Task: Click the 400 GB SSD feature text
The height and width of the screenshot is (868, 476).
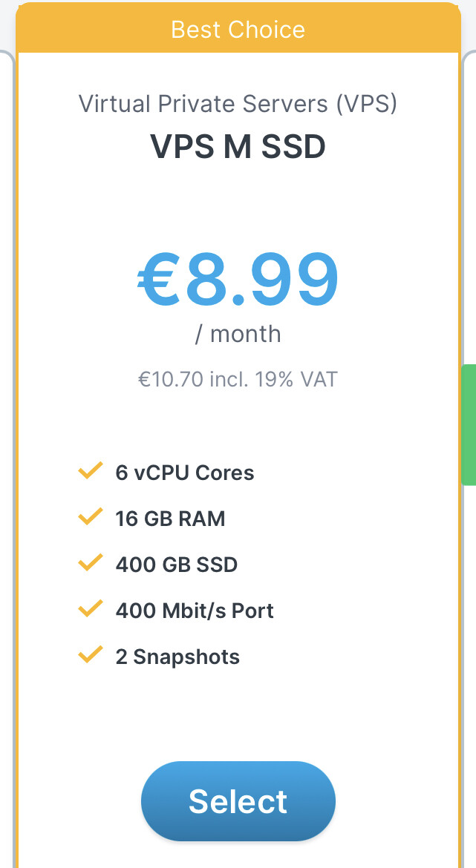Action: [x=176, y=565]
